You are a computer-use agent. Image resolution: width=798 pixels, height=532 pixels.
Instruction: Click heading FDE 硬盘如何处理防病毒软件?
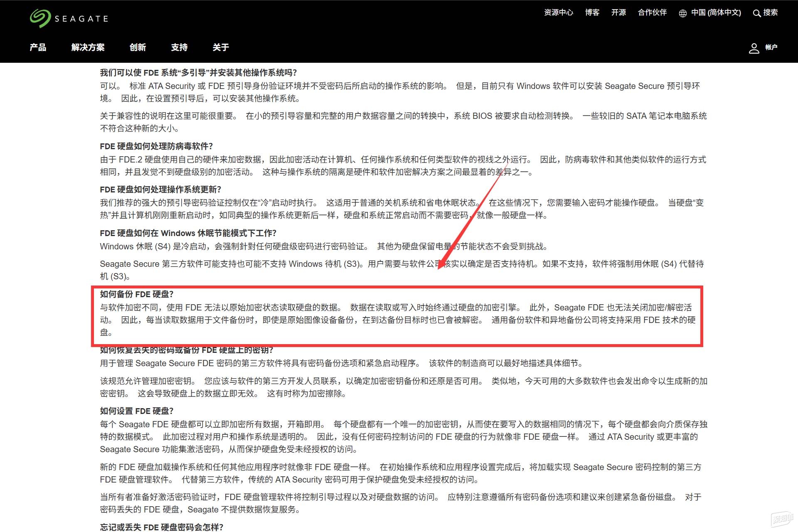[x=156, y=146]
